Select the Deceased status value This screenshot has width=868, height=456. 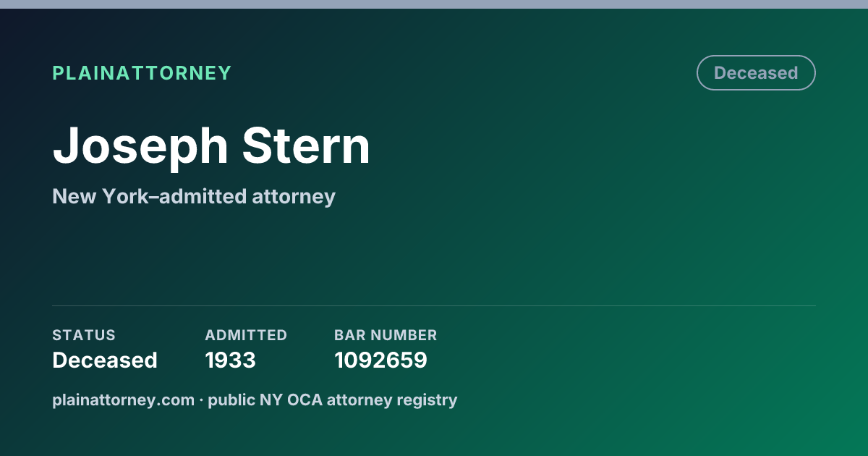(x=105, y=360)
